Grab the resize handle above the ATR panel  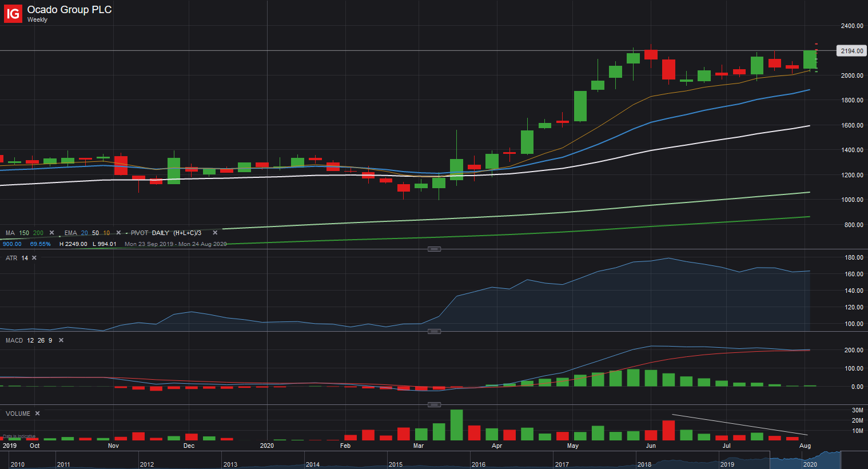(x=435, y=249)
